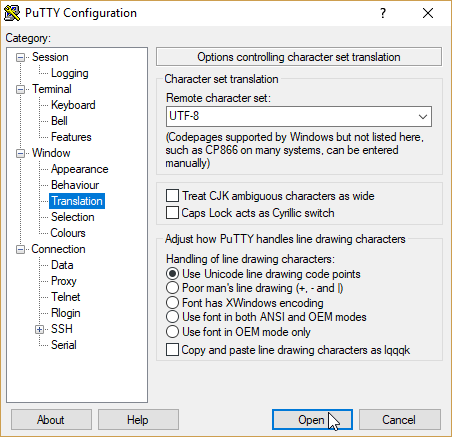Click the PuTTY icon in title bar

(x=12, y=13)
